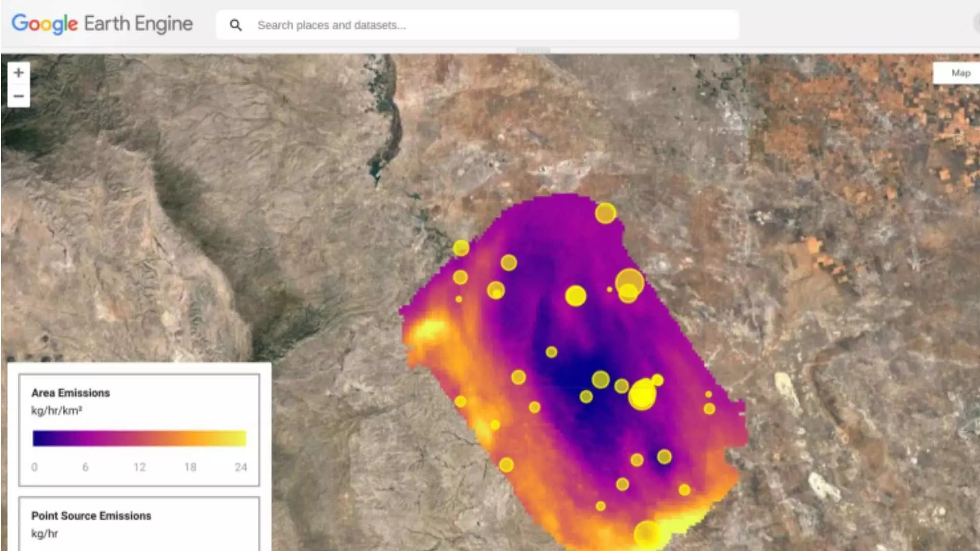Click the small circle on the plume's far eastern edge

click(x=709, y=409)
